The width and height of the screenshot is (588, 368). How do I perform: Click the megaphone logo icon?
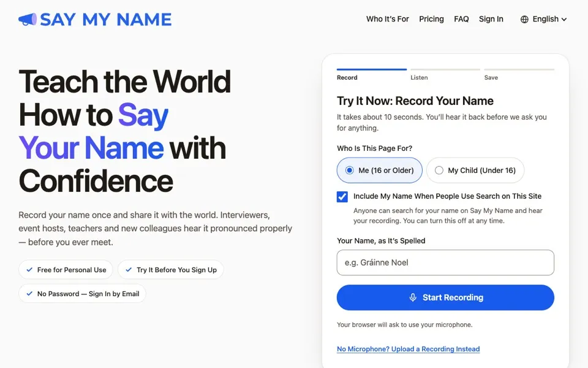pos(28,20)
